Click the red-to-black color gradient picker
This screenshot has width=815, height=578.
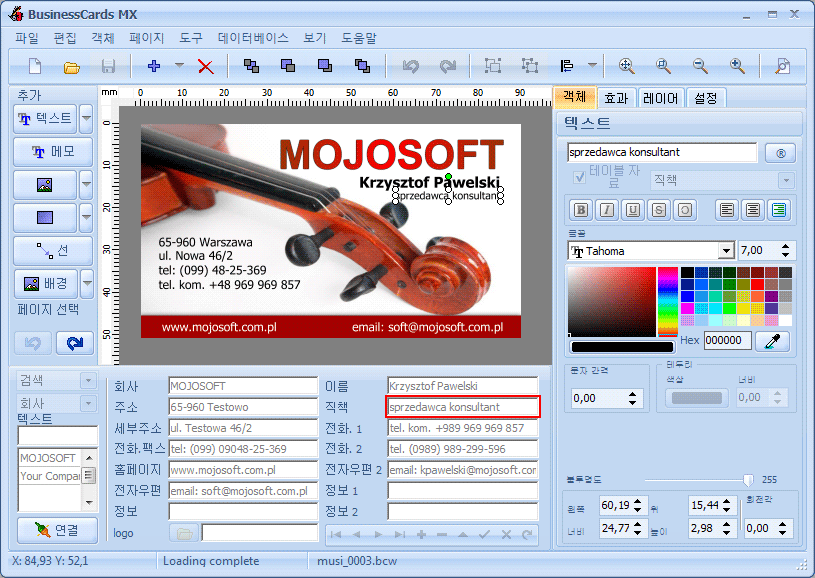(612, 301)
